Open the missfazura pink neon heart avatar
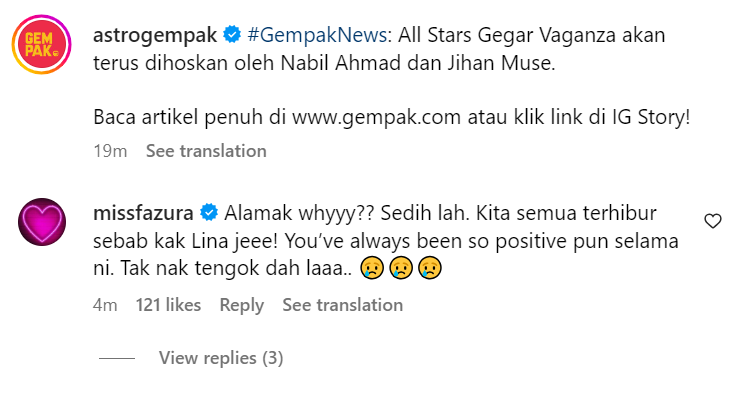 coord(42,222)
